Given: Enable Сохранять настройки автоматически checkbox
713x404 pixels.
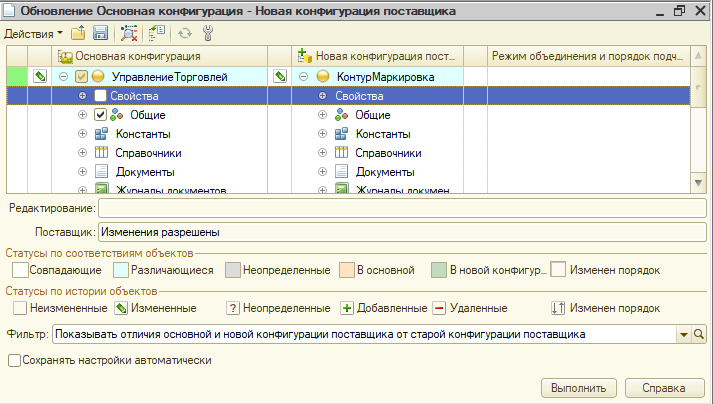Looking at the screenshot, I should tap(15, 360).
